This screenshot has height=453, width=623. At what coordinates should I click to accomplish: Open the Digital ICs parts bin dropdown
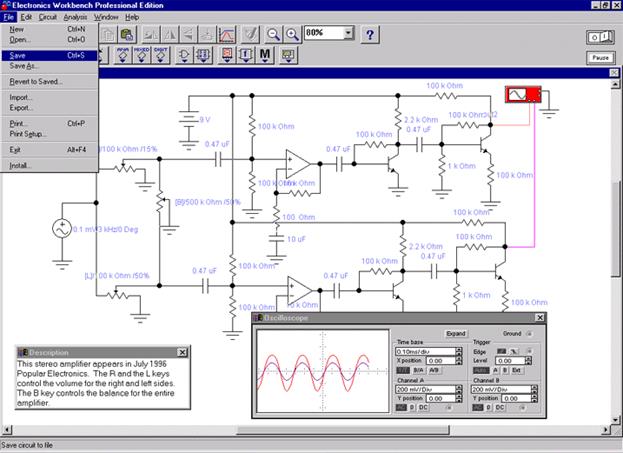coord(161,55)
